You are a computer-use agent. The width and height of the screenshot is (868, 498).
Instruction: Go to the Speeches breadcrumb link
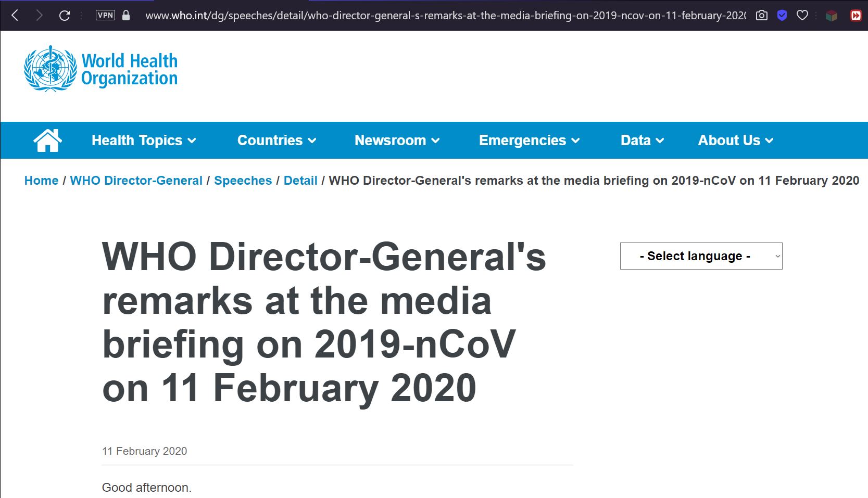pyautogui.click(x=243, y=181)
